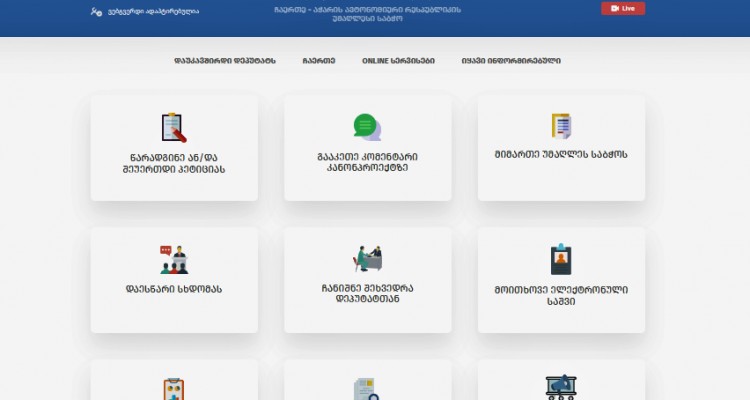The image size is (750, 400).
Task: Click the session audience icon above 'დაესწარი სხდომას'
Action: [174, 259]
